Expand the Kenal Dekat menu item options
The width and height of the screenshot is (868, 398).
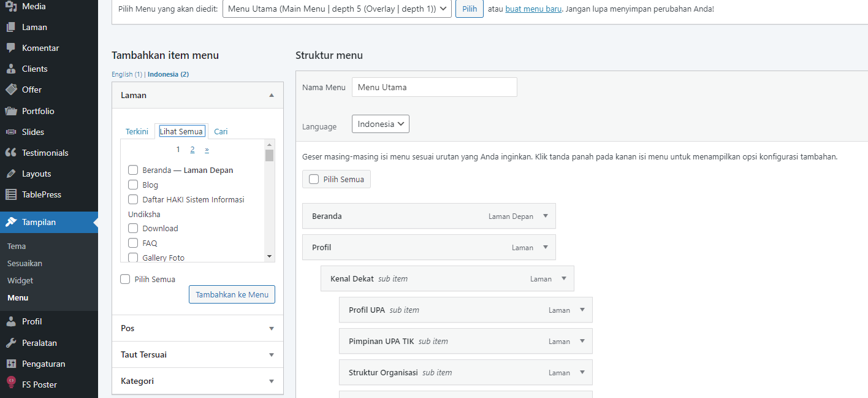(564, 278)
